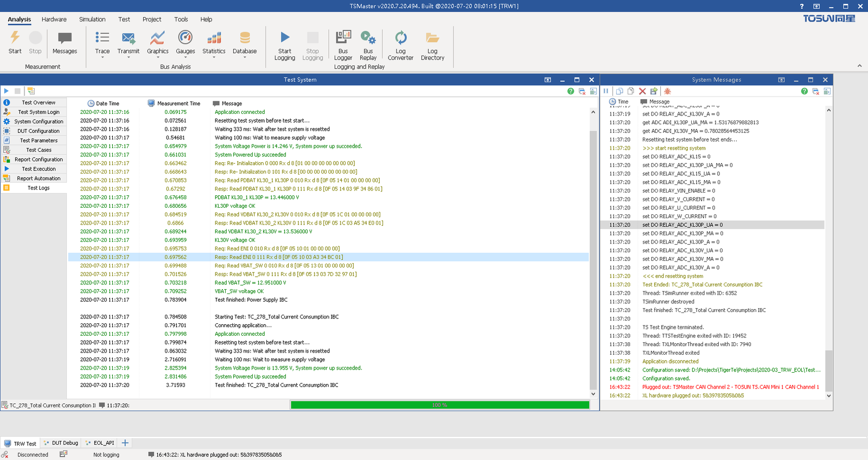The image size is (868, 460).
Task: Select Test System Login in the sidebar
Action: pos(34,112)
